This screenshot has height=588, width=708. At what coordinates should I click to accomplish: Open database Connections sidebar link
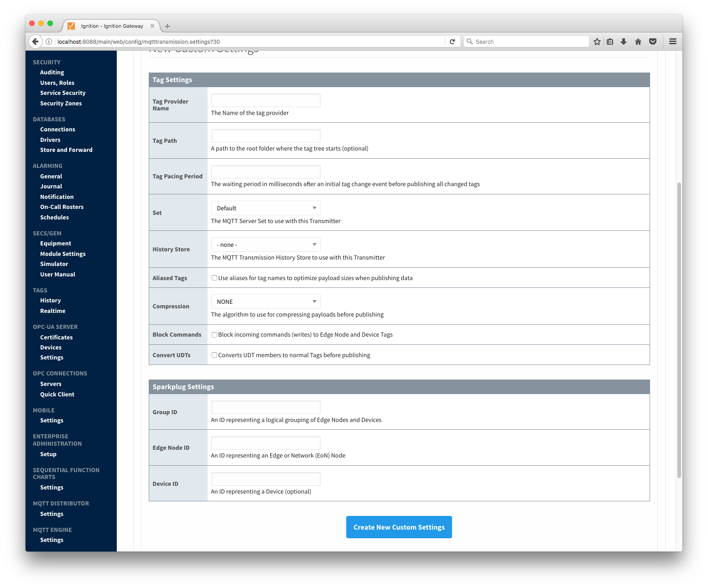(x=57, y=130)
